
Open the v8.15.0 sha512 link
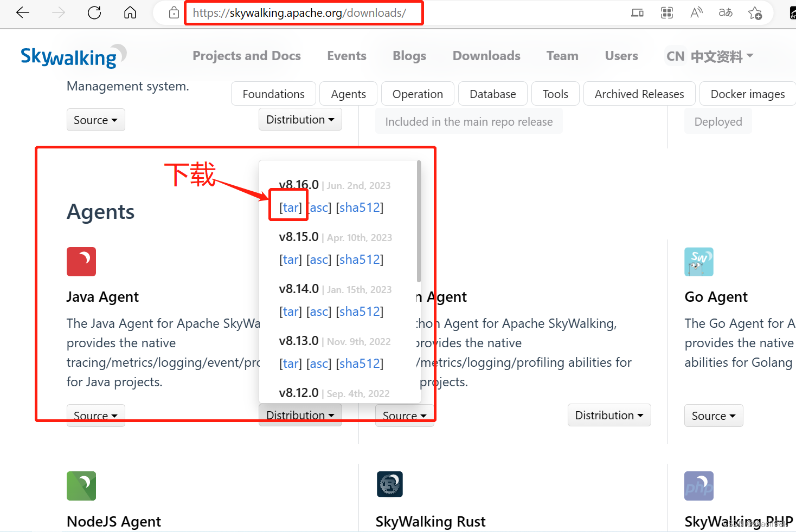[x=360, y=259]
